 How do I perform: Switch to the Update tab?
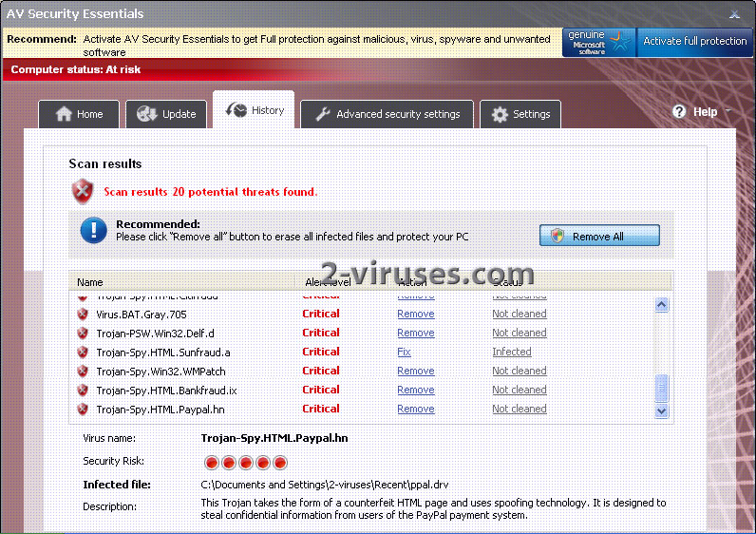point(166,114)
